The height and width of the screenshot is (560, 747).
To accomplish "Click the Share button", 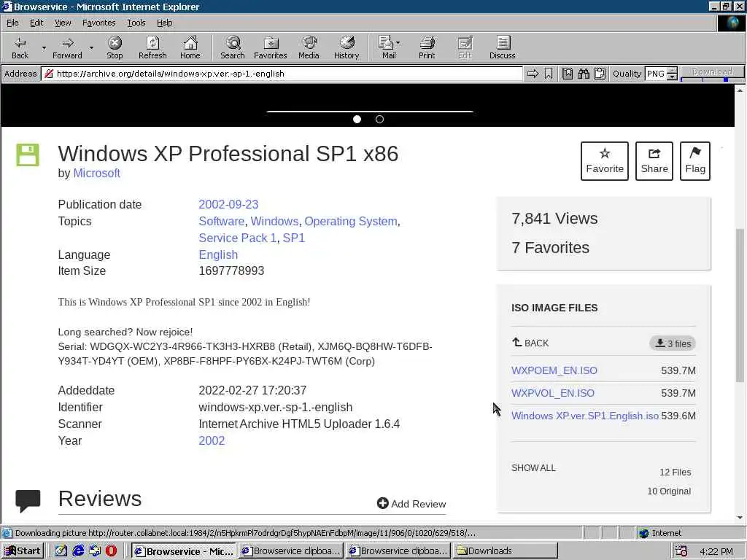I will (654, 161).
